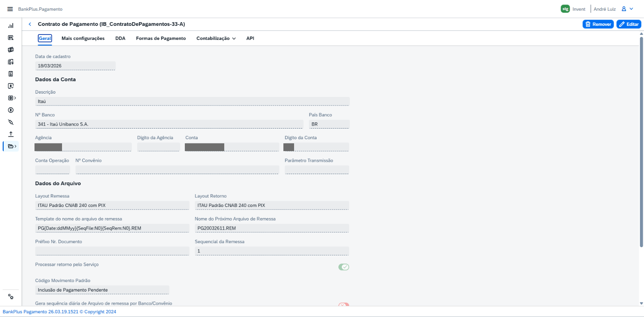This screenshot has width=644, height=317.
Task: Expand the chevron next to the folder sidebar icon
Action: tap(16, 146)
